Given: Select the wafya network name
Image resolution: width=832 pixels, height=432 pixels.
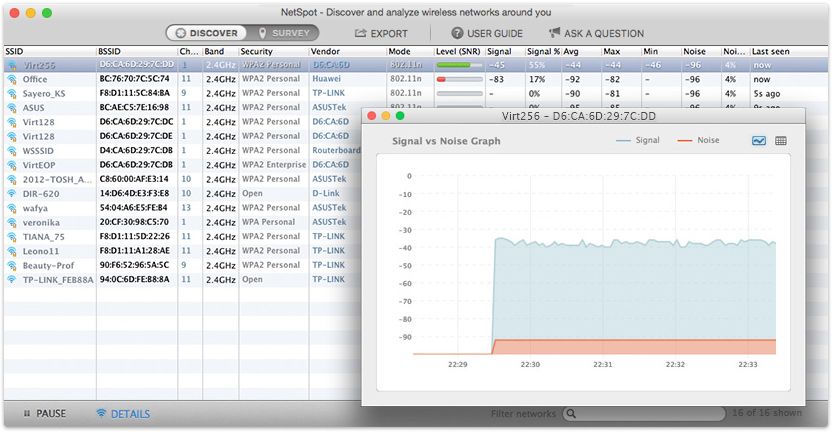Looking at the screenshot, I should 35,208.
